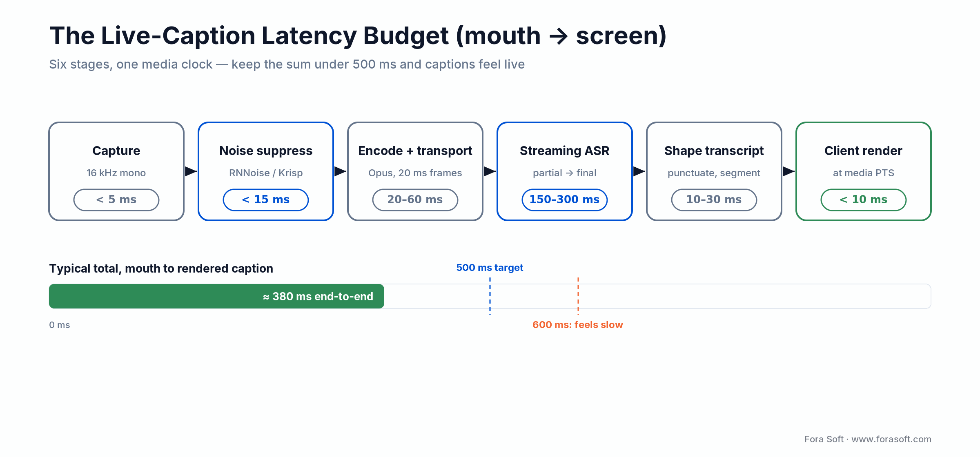Click the 'Six stages, one media clock' subtitle
Screen dimensions: 980x457
tap(287, 64)
